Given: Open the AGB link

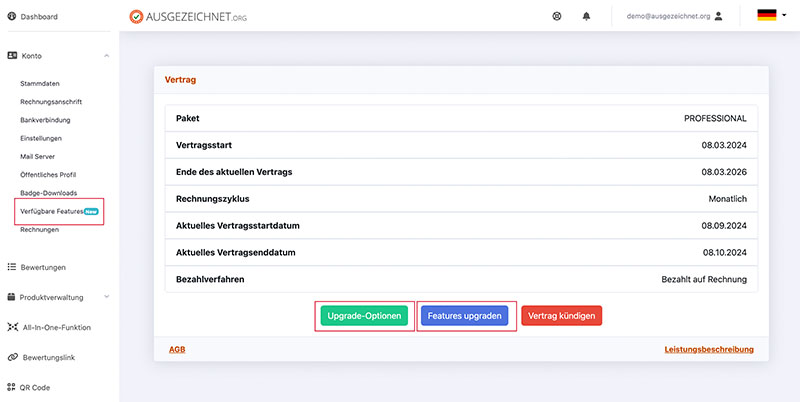Looking at the screenshot, I should pyautogui.click(x=175, y=349).
